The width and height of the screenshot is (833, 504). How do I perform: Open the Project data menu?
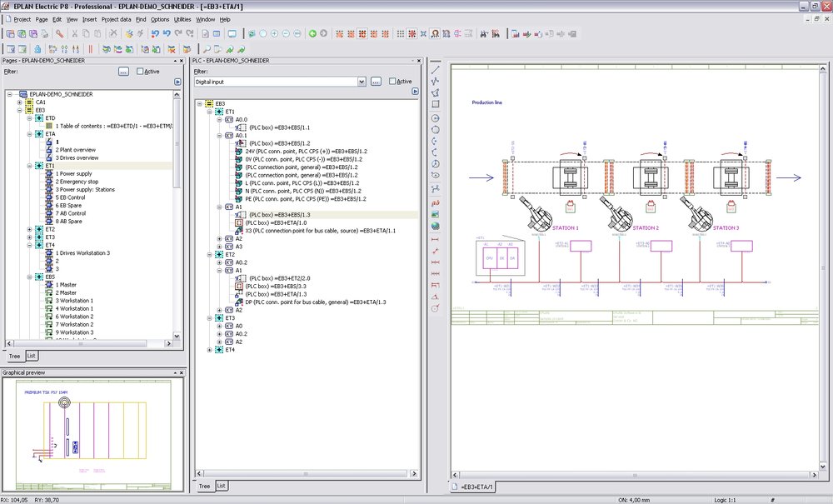(x=117, y=18)
